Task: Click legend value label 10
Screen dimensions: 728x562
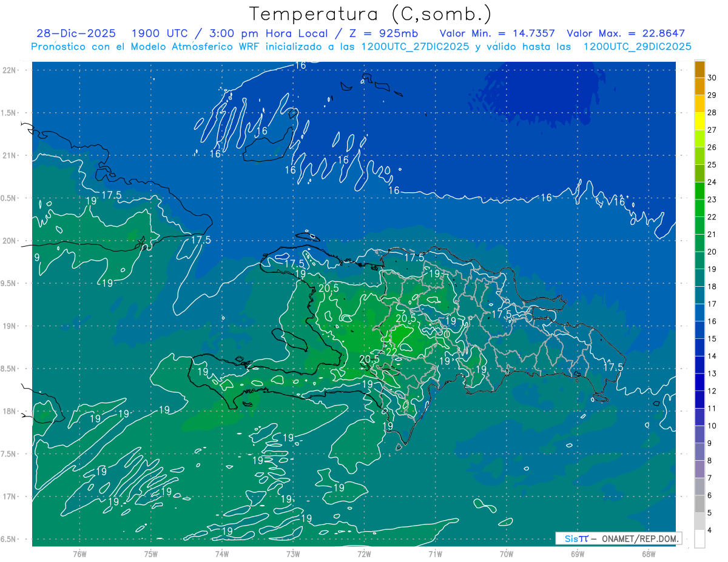Action: [712, 426]
